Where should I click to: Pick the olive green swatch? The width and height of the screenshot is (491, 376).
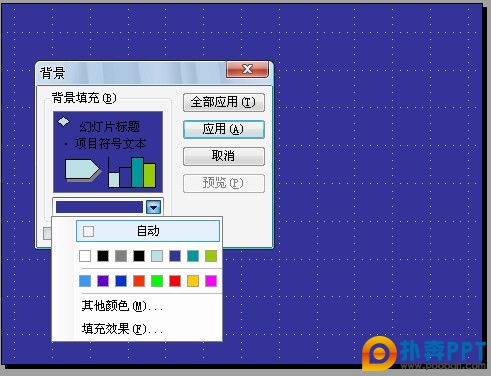[211, 256]
